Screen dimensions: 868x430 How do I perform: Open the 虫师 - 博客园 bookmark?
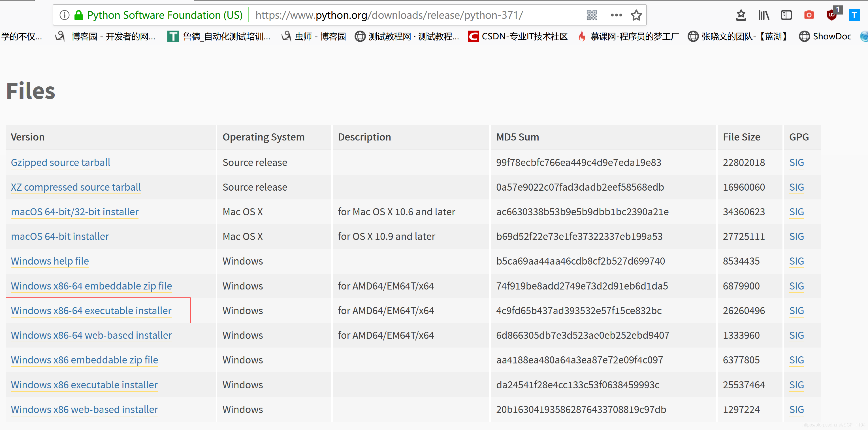(x=314, y=36)
